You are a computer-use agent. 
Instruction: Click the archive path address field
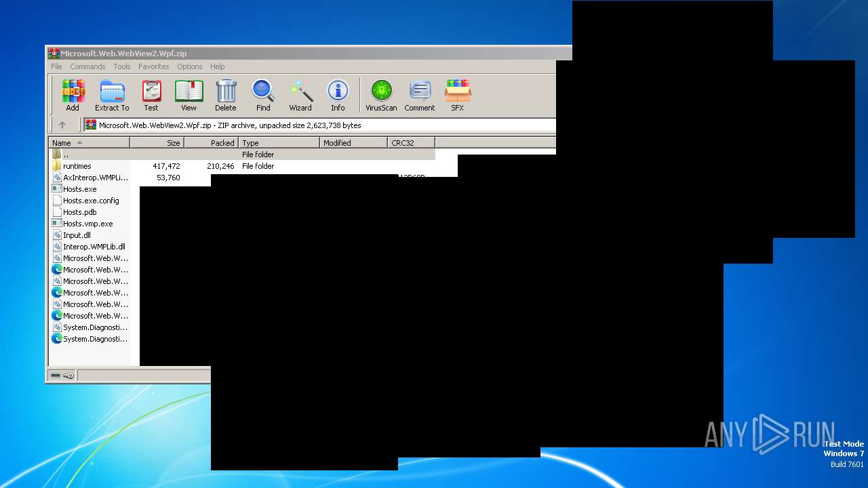(x=319, y=125)
